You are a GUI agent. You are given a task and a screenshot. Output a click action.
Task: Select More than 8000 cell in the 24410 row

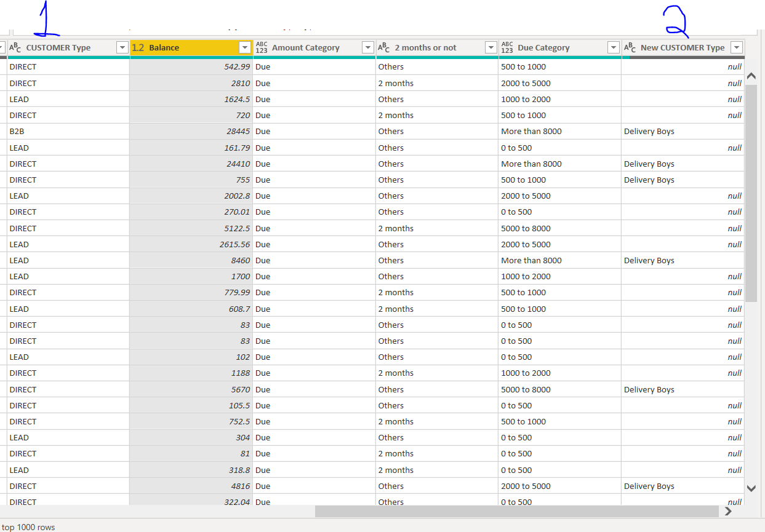(x=559, y=164)
